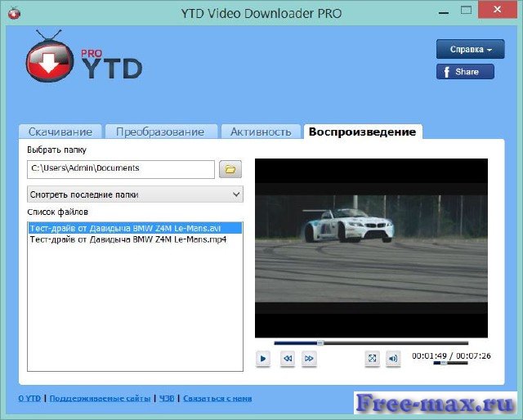This screenshot has width=523, height=420.
Task: Mute the player volume
Action: pos(393,359)
